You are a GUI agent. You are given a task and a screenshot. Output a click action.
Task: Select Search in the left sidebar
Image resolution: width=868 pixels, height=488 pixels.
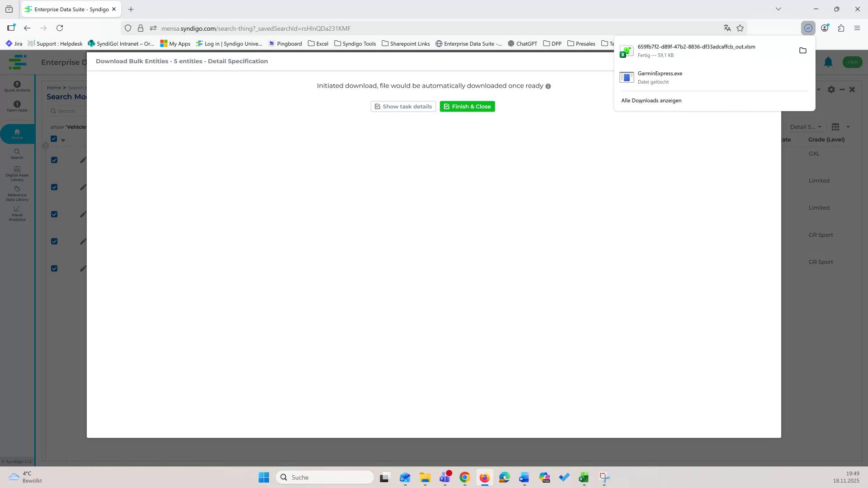tap(17, 155)
